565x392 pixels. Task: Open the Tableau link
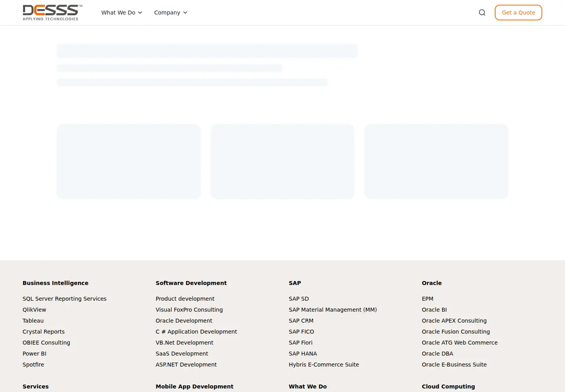33,321
